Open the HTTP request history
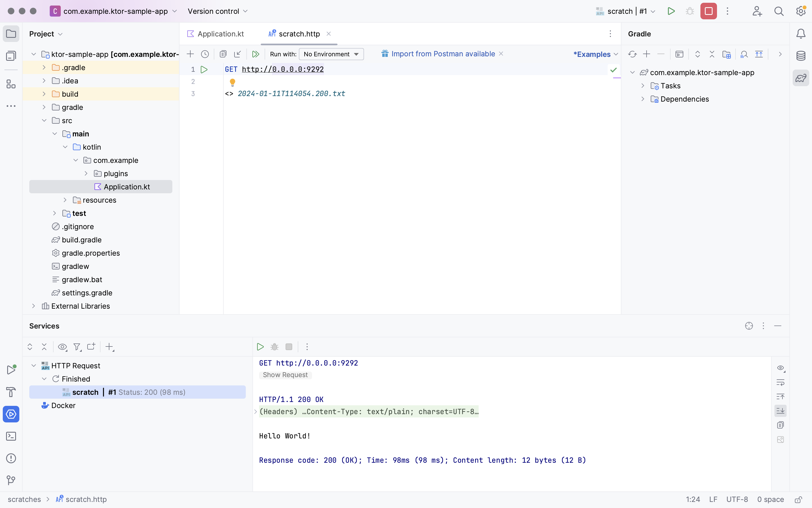Image resolution: width=812 pixels, height=508 pixels. (205, 54)
